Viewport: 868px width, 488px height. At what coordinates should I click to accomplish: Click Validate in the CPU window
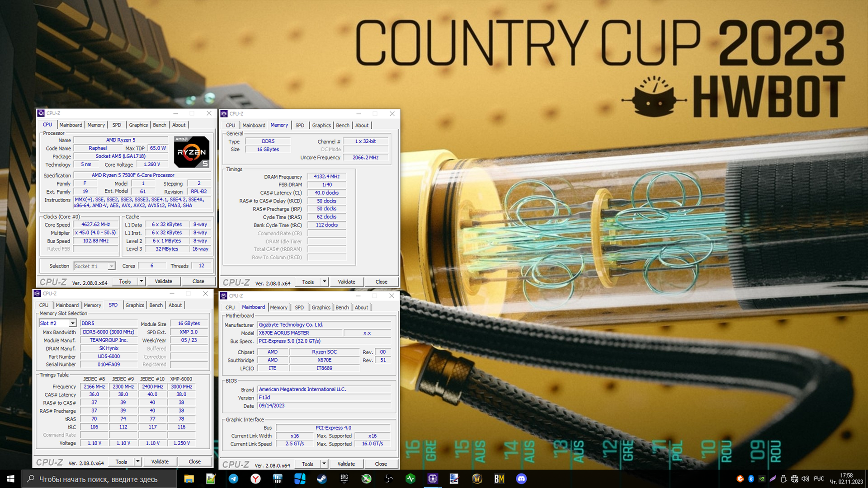coord(164,281)
